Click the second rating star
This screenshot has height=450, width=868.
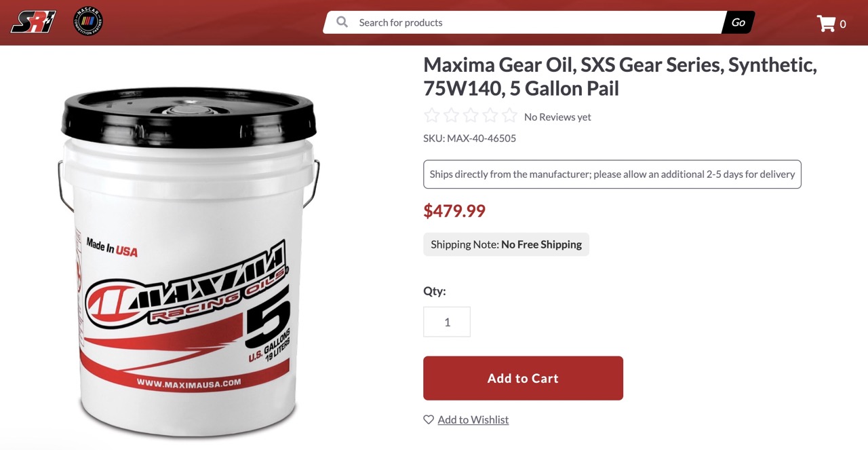tap(451, 116)
